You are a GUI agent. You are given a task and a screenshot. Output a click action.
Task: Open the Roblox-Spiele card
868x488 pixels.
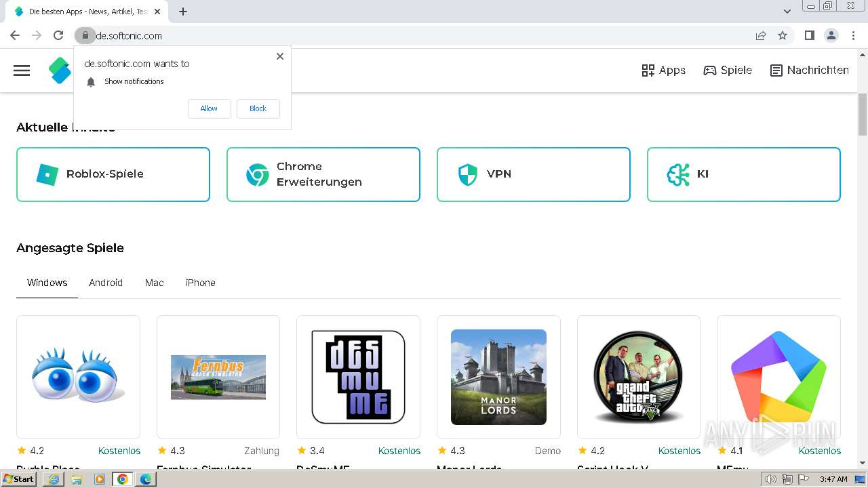[x=113, y=174]
